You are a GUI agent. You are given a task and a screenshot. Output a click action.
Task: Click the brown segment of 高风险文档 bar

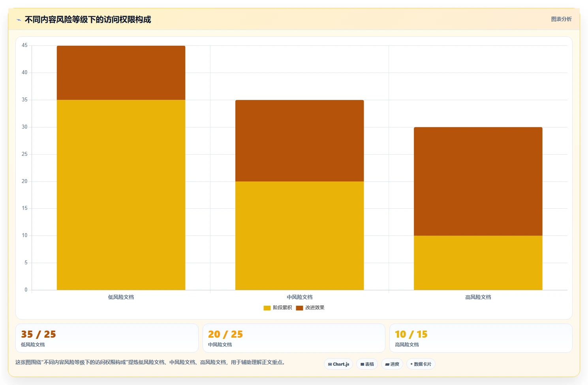478,181
